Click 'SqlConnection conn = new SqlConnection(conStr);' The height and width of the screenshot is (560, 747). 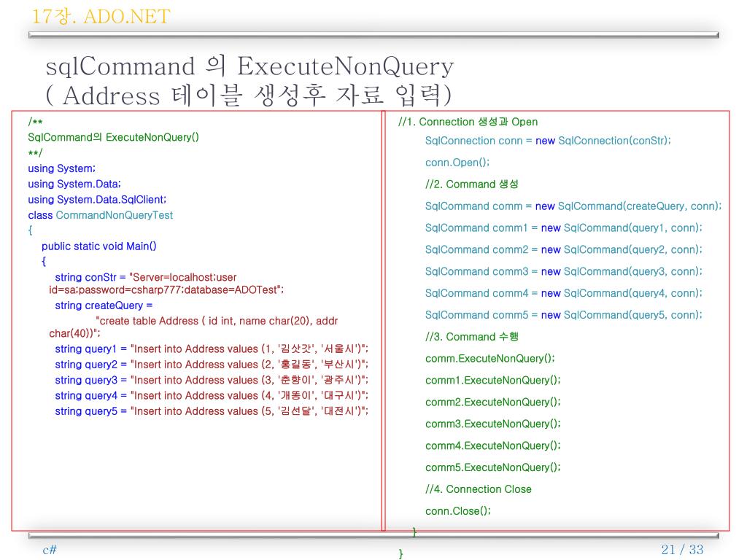(x=548, y=141)
